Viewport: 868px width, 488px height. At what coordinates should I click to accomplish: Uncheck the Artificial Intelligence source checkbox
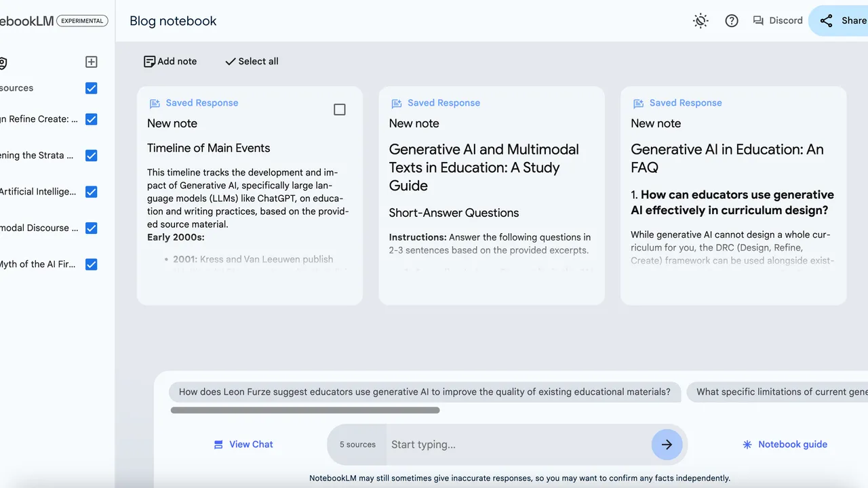point(92,192)
